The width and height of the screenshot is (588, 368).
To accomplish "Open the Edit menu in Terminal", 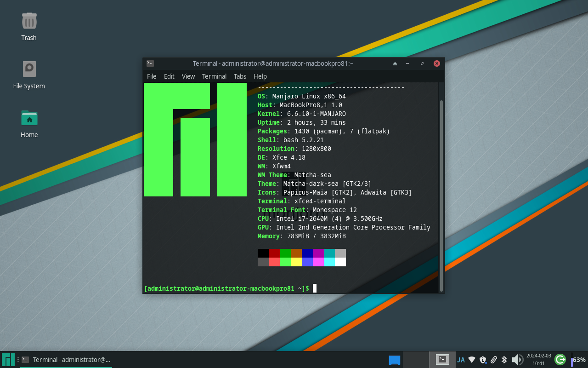I will pos(169,76).
